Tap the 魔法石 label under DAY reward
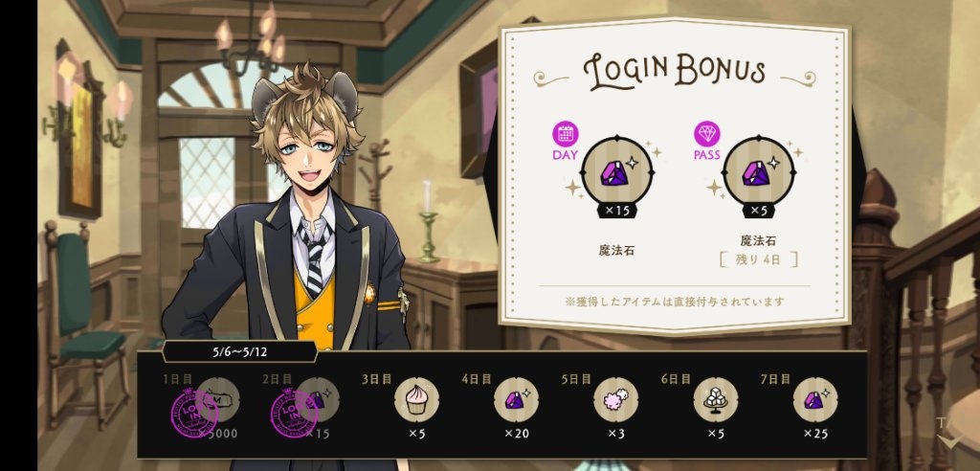The image size is (980, 471). (x=617, y=251)
